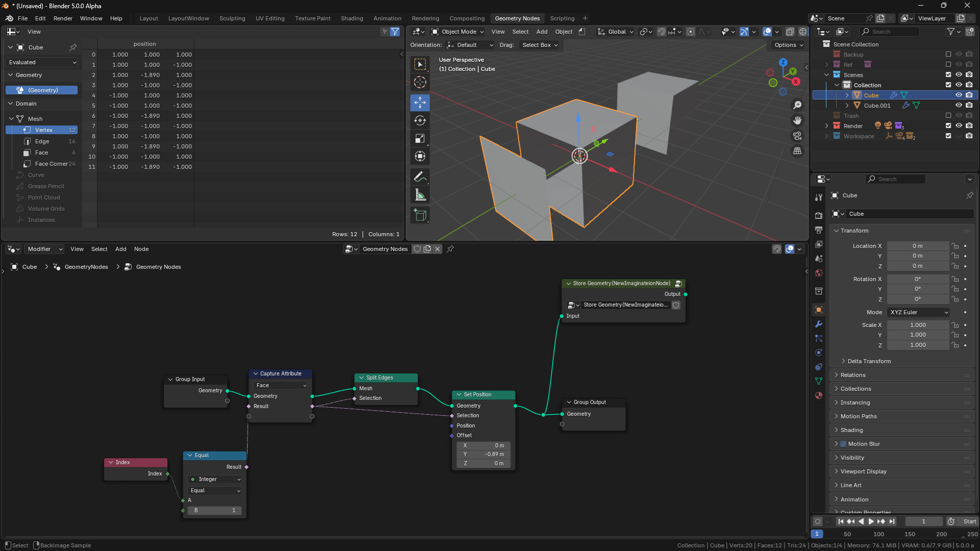Open the Integer data type dropdown

click(215, 479)
